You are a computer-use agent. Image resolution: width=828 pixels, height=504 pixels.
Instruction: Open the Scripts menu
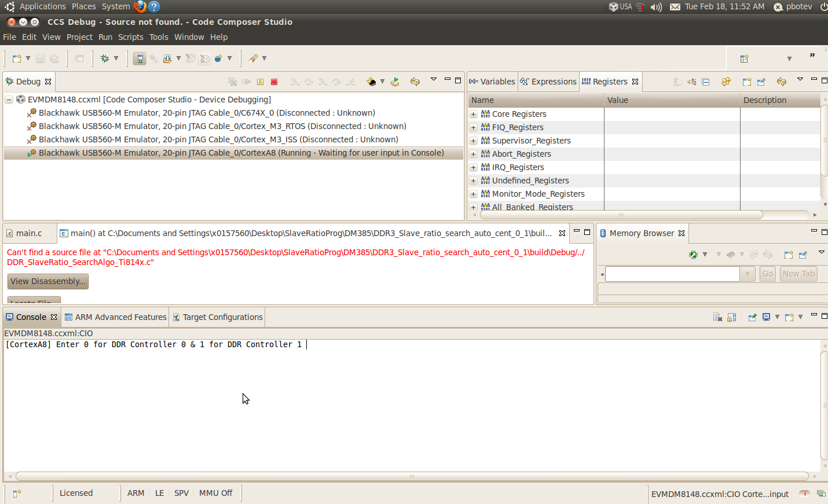pyautogui.click(x=131, y=37)
